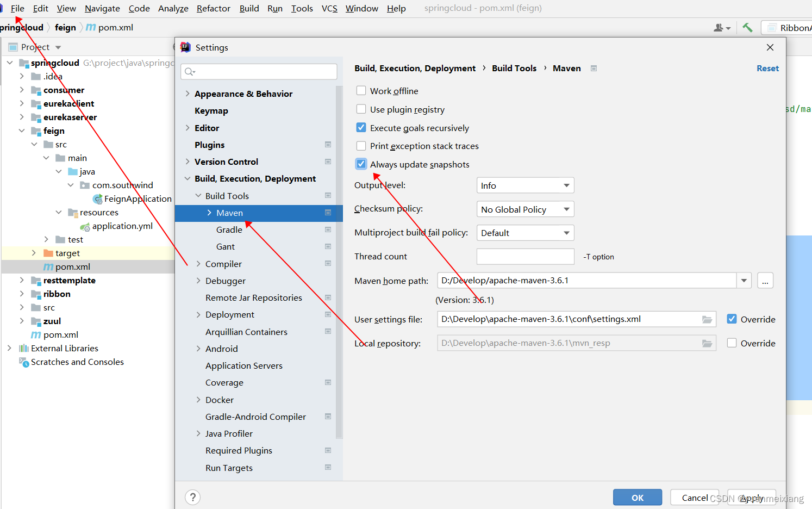Screen dimensions: 812x509
Task: Click the project-level marker icon beside Version Control
Action: click(328, 162)
